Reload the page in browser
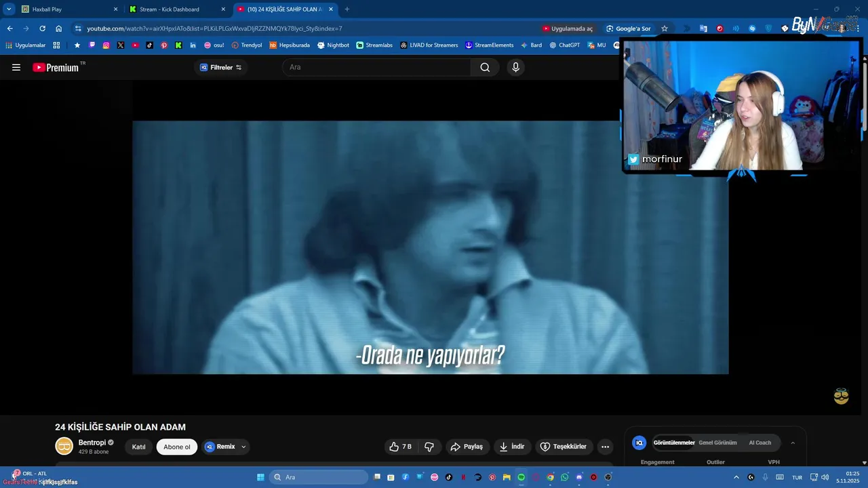 point(42,28)
